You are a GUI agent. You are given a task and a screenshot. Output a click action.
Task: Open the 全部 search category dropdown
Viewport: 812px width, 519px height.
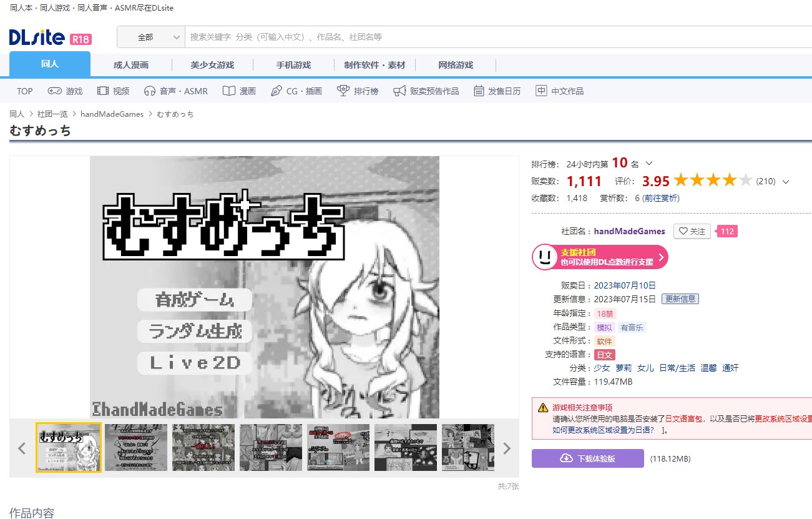pyautogui.click(x=151, y=37)
